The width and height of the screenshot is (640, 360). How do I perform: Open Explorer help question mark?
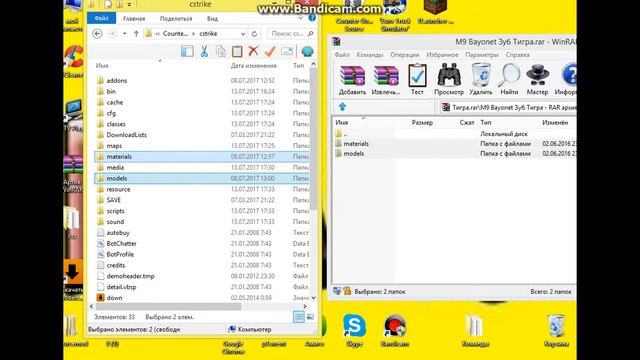click(312, 18)
